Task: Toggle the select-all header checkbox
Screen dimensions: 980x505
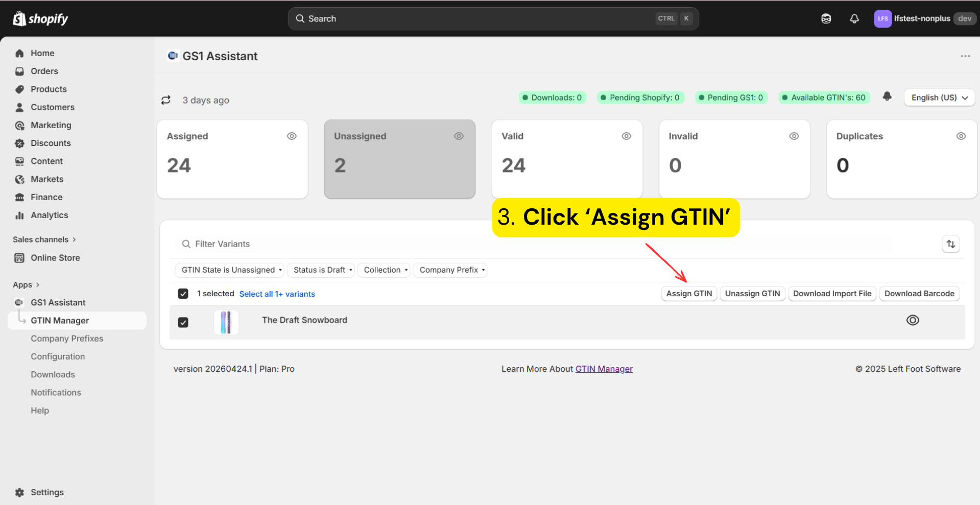Action: coord(183,294)
